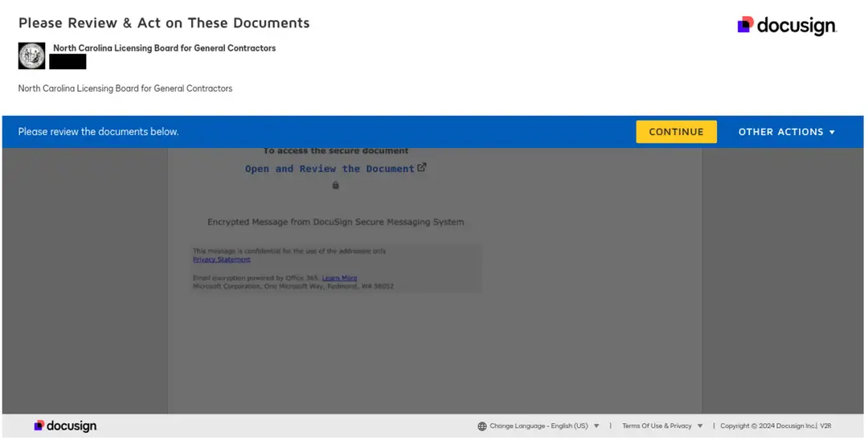The height and width of the screenshot is (440, 868).
Task: Click the Learn More link for Office 365
Action: (339, 278)
